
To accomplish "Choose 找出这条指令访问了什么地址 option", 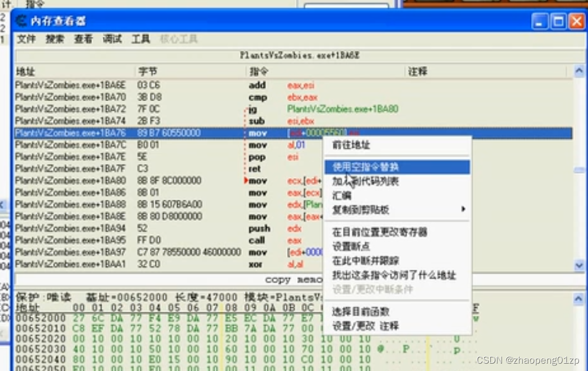I will pyautogui.click(x=397, y=275).
